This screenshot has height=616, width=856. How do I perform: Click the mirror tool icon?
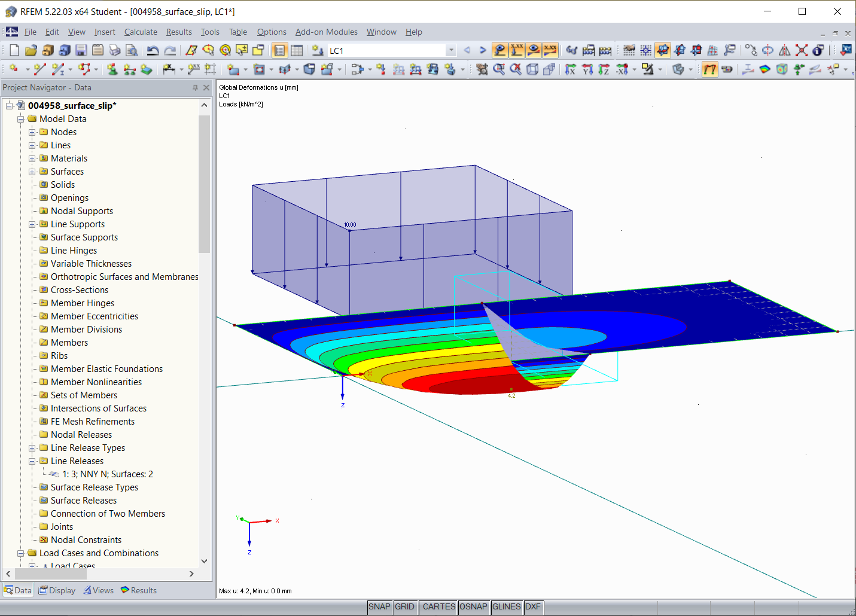pyautogui.click(x=784, y=50)
